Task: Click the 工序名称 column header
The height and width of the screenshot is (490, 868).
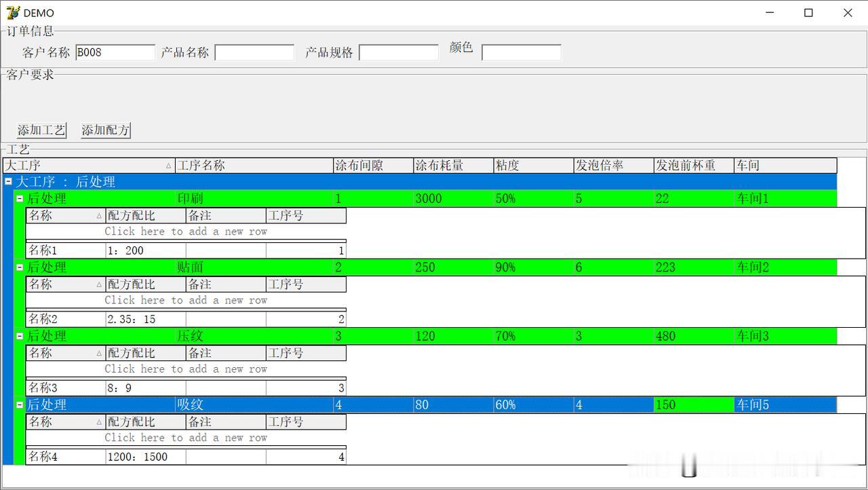Action: 254,166
